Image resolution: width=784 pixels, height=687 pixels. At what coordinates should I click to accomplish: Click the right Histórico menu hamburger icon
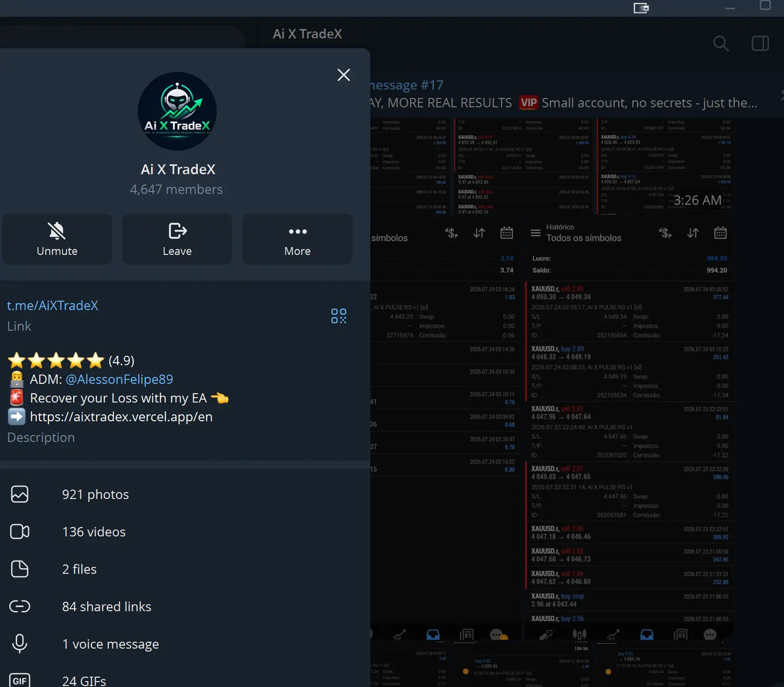point(536,233)
